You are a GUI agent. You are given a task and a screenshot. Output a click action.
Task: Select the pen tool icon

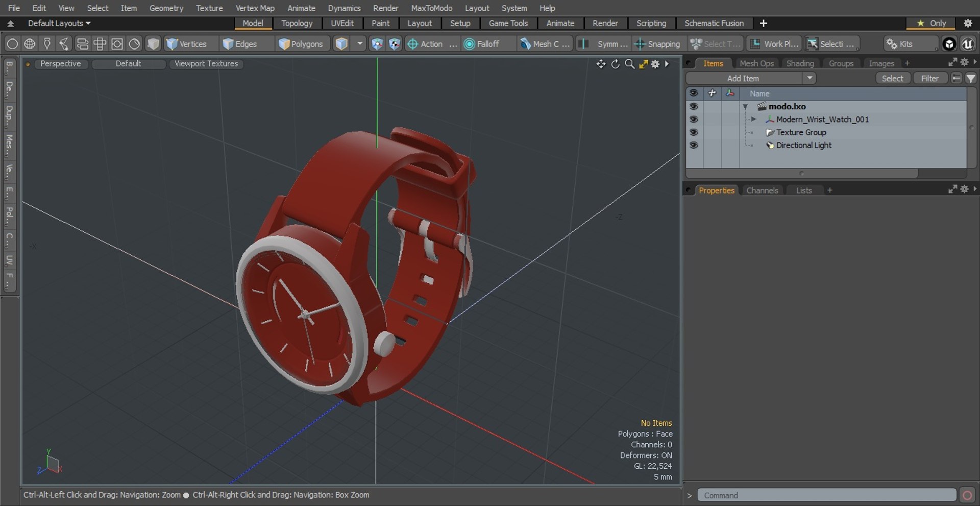(x=47, y=44)
